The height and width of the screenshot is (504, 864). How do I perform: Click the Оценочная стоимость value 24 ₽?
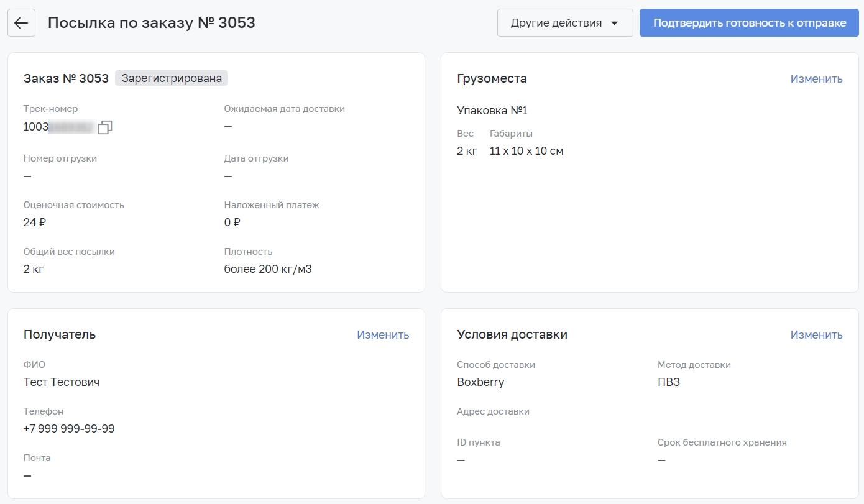[35, 222]
